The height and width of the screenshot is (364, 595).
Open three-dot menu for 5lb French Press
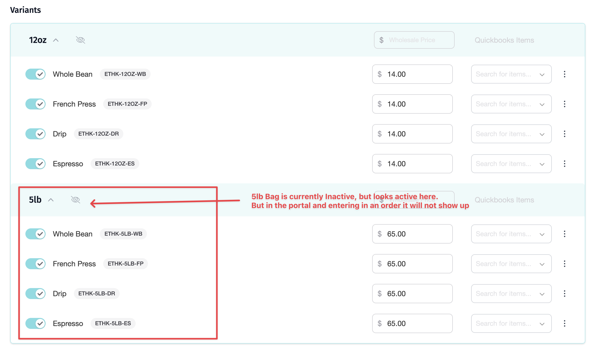coord(564,264)
